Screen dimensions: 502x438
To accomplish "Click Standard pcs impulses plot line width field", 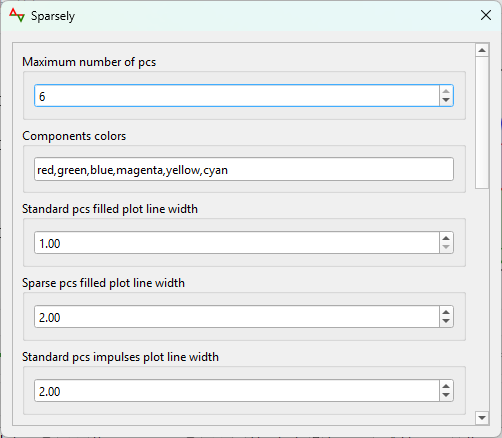I will (x=237, y=391).
